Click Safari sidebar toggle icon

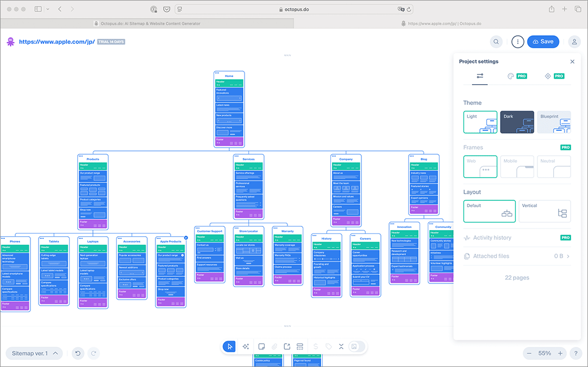38,9
